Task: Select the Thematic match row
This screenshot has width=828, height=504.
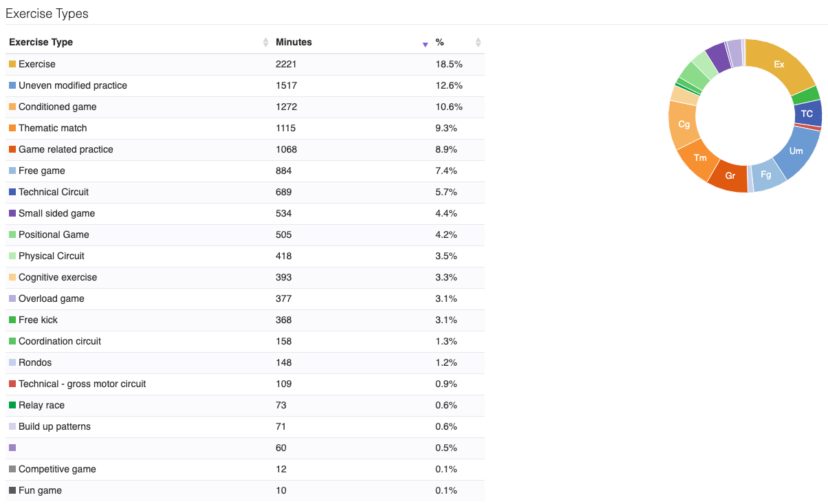Action: pyautogui.click(x=245, y=128)
